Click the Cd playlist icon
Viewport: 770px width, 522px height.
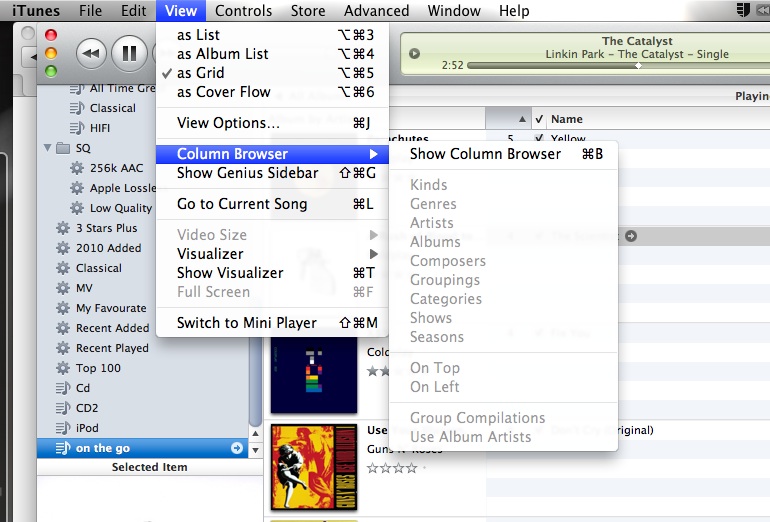tap(63, 388)
